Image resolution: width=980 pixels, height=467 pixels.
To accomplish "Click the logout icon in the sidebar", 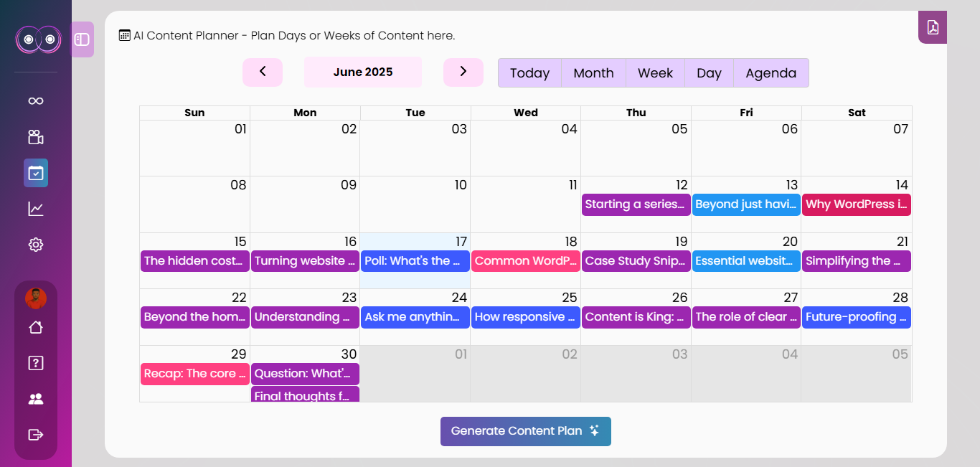I will point(36,435).
